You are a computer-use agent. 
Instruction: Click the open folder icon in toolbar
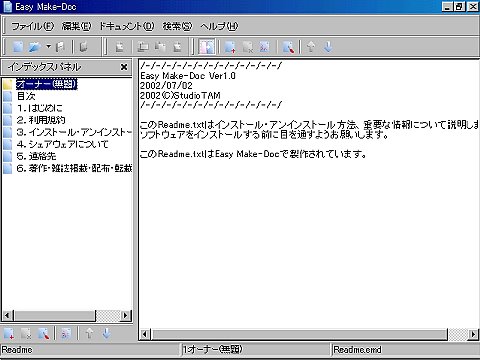[35, 47]
